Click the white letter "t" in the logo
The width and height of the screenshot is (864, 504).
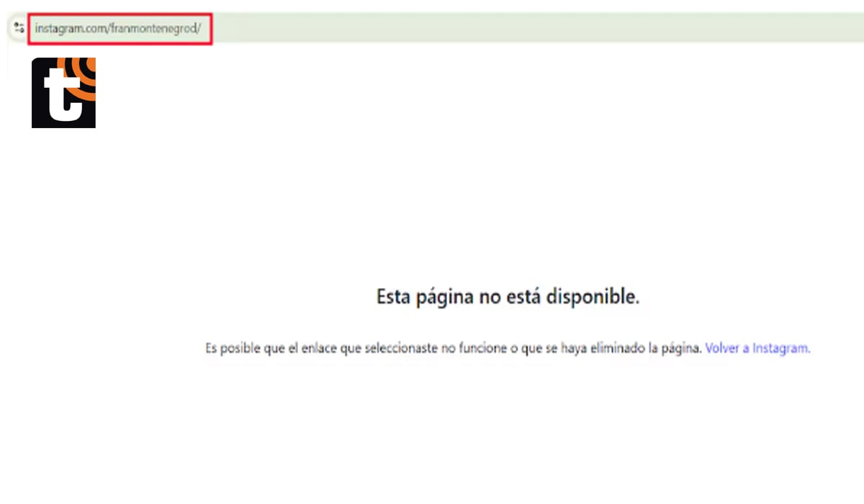62,99
